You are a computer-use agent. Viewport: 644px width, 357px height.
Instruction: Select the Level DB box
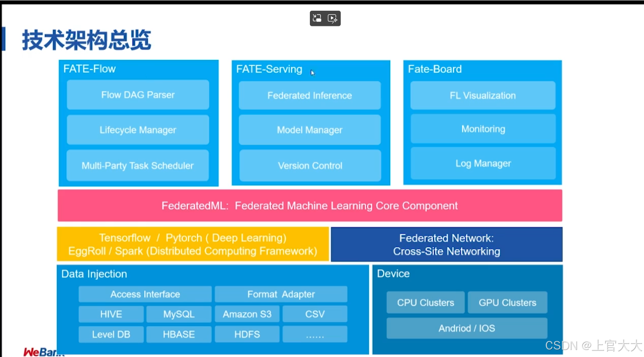111,334
